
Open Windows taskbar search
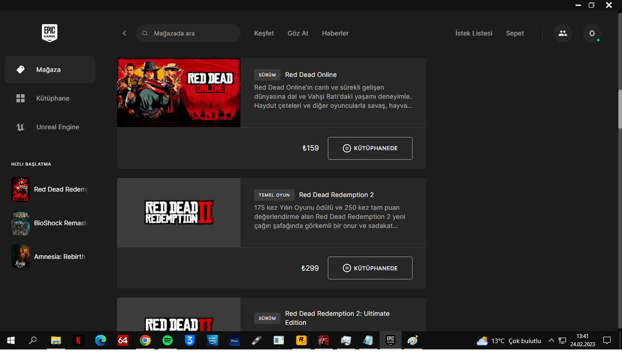coord(33,340)
